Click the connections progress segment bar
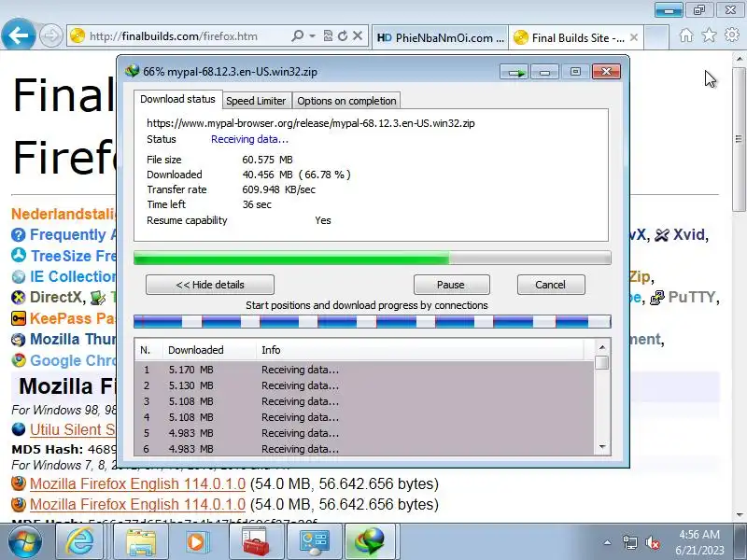 pyautogui.click(x=372, y=322)
